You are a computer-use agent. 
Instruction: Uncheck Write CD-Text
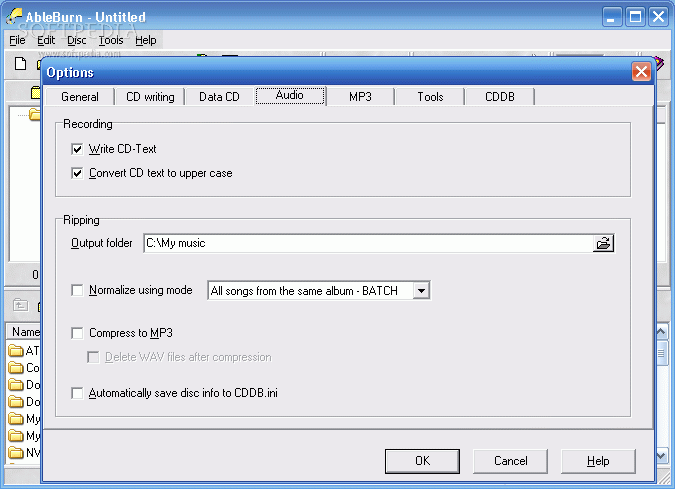(77, 149)
